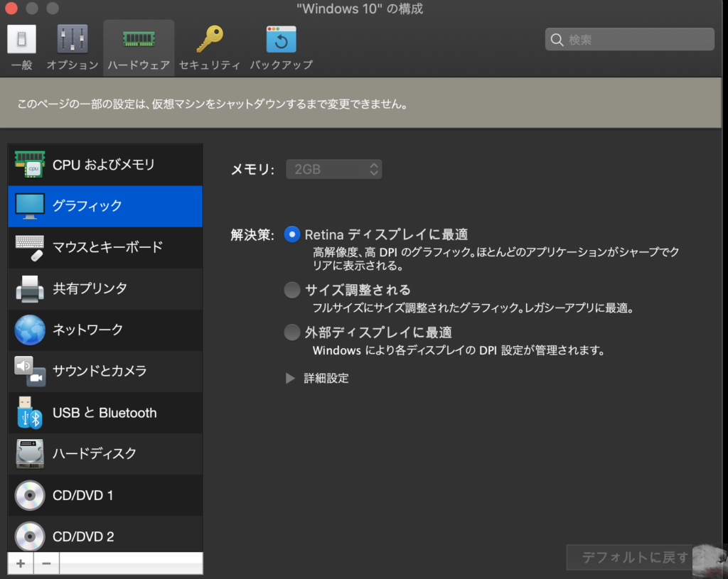This screenshot has width=728, height=579.
Task: Click the USB と Bluetooth icon
Action: pyautogui.click(x=30, y=413)
